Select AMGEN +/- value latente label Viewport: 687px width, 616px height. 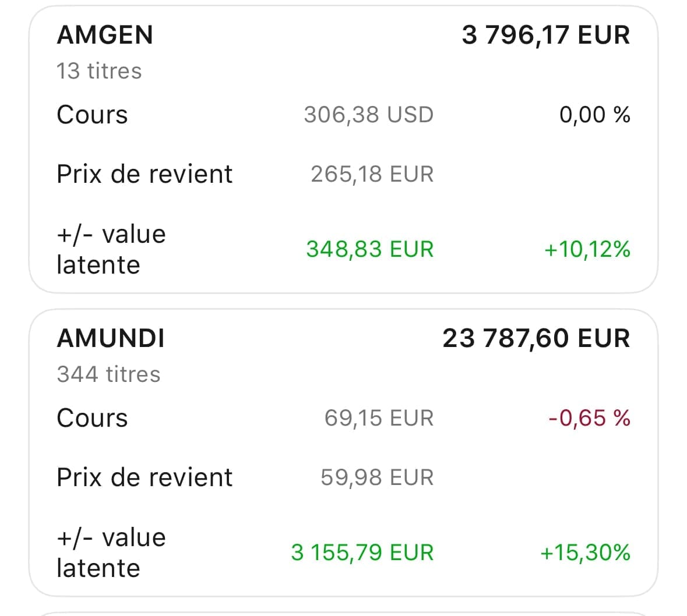coord(111,250)
